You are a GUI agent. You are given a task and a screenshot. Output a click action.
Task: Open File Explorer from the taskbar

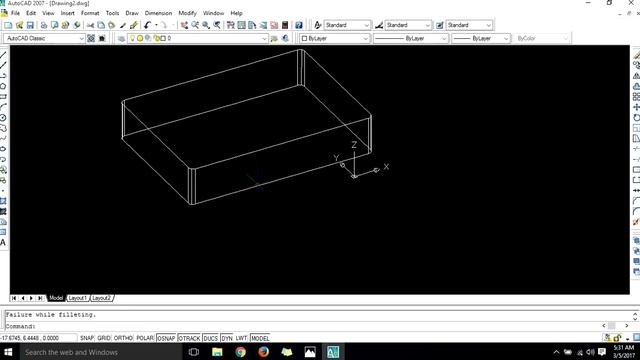217,352
